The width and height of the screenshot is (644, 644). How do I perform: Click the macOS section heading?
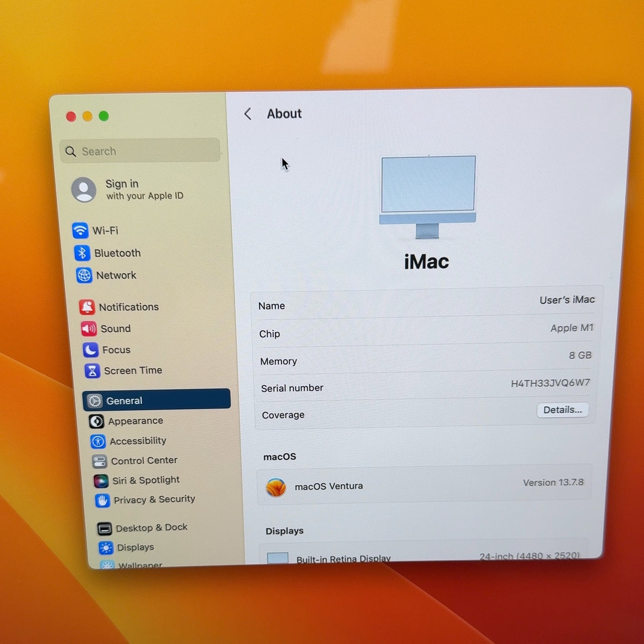coord(280,457)
